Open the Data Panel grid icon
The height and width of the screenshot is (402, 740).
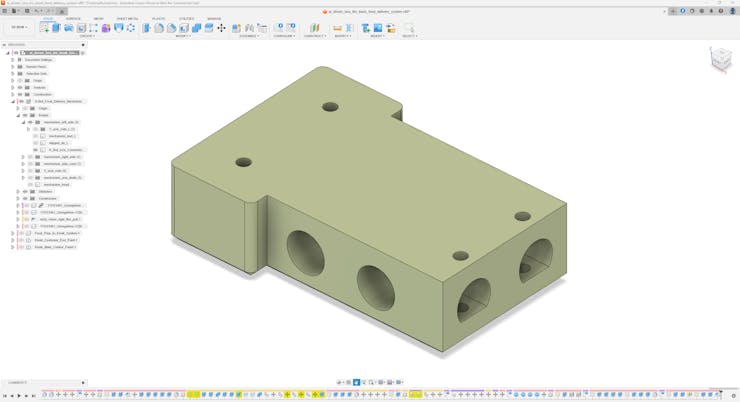5,11
